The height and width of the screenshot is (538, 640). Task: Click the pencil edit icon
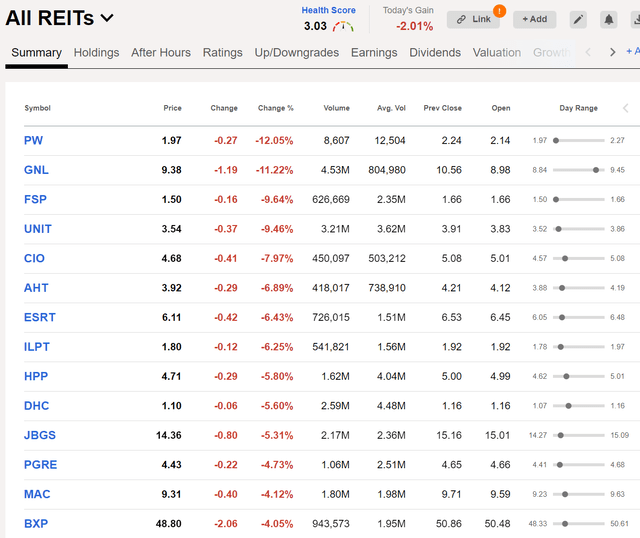(578, 19)
